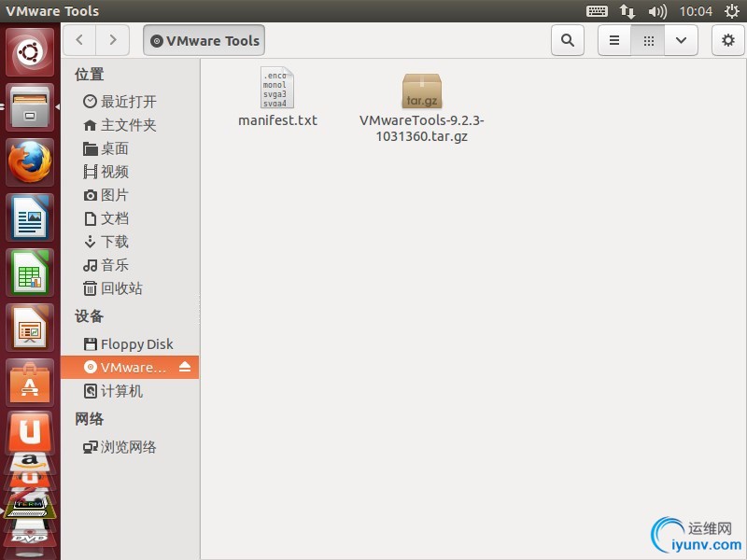Switch to icon grid view
Image resolution: width=747 pixels, height=560 pixels.
tap(648, 40)
